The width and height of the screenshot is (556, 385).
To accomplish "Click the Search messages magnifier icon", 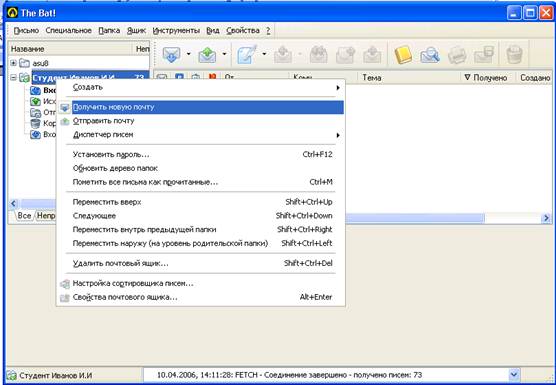I will pos(430,55).
